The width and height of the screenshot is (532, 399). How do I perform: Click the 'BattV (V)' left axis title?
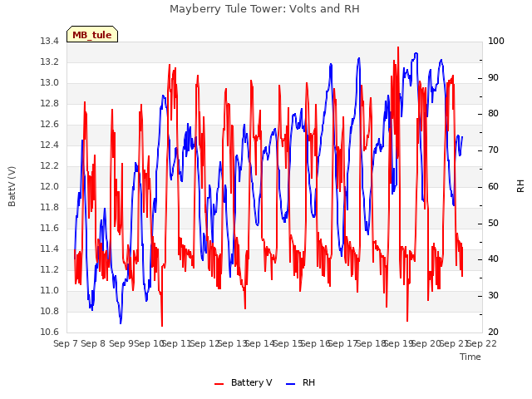tap(12, 186)
